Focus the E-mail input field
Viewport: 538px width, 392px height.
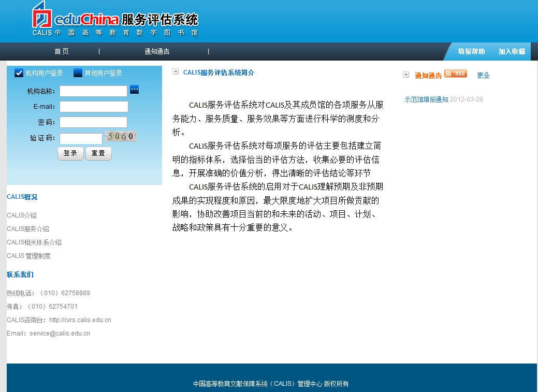click(x=94, y=107)
